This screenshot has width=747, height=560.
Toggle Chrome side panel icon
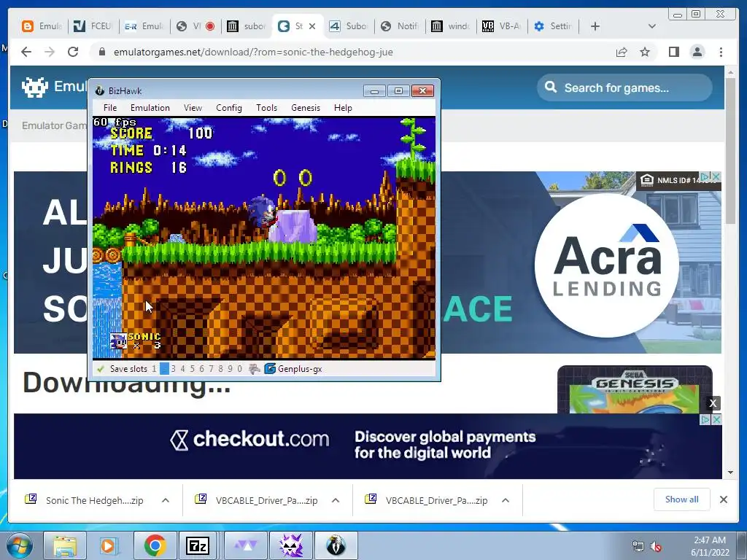coord(673,52)
